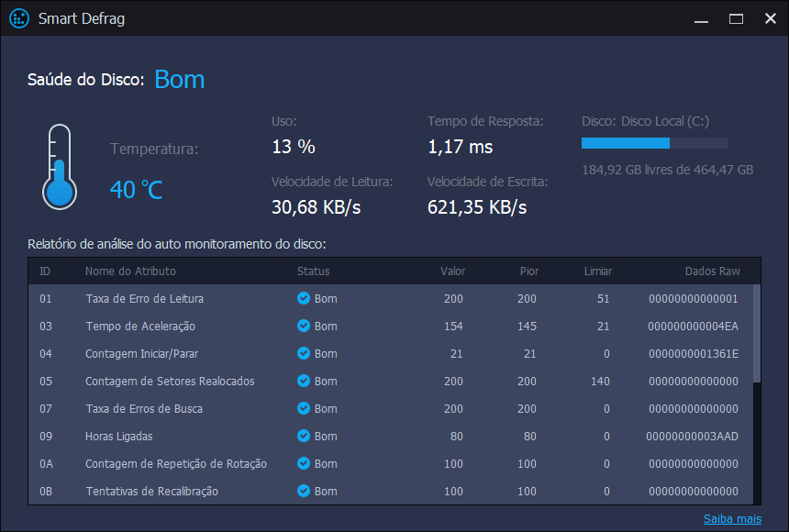Click the status checkmark for Contagem Iniciar/Parar

(304, 353)
